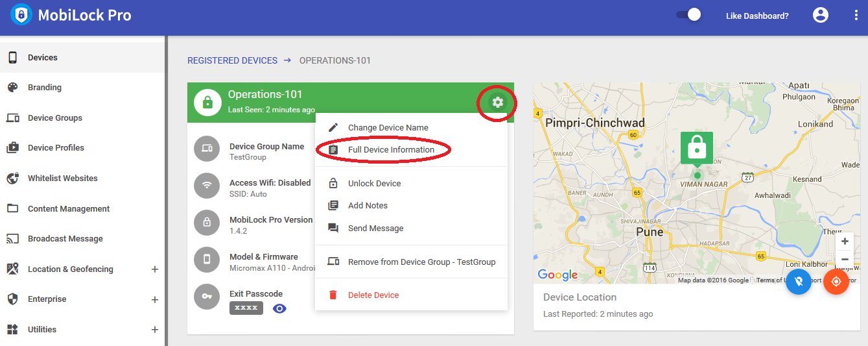Click the Broadcast Message cast icon
Viewport: 868px width, 346px height.
tap(12, 239)
